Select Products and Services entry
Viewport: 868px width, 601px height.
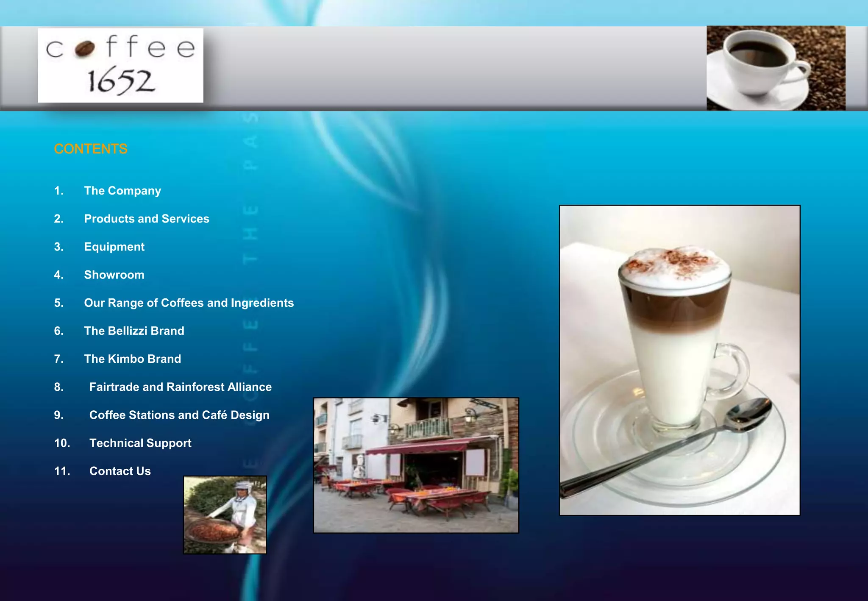tap(147, 219)
